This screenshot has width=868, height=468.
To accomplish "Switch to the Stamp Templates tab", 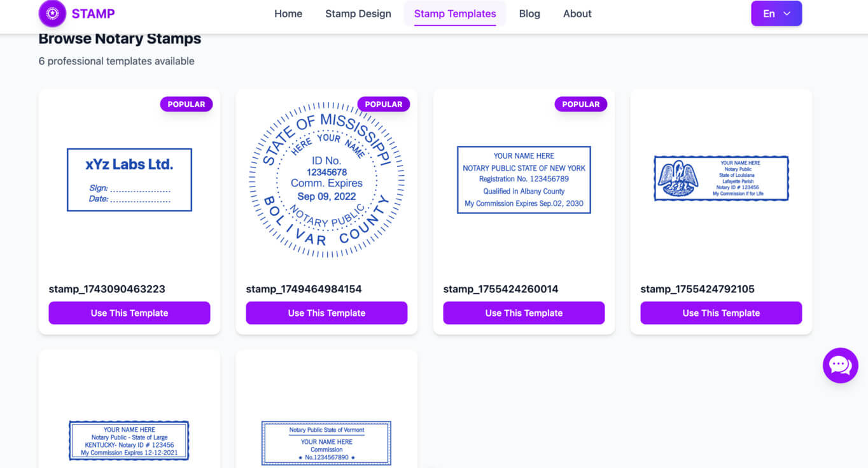I will click(454, 13).
